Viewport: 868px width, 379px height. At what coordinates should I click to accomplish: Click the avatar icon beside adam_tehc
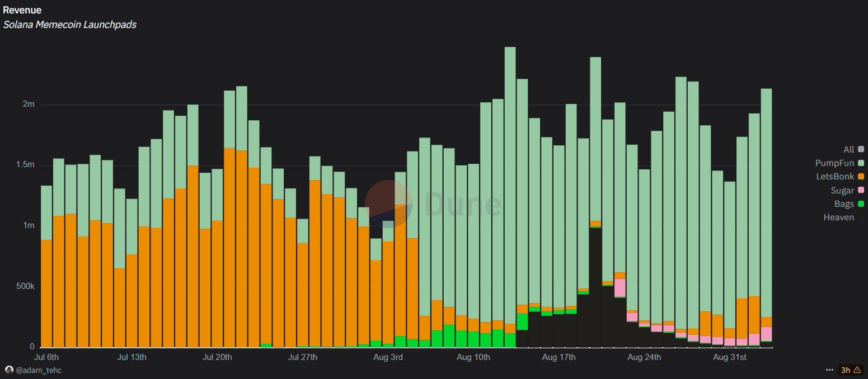(9, 370)
